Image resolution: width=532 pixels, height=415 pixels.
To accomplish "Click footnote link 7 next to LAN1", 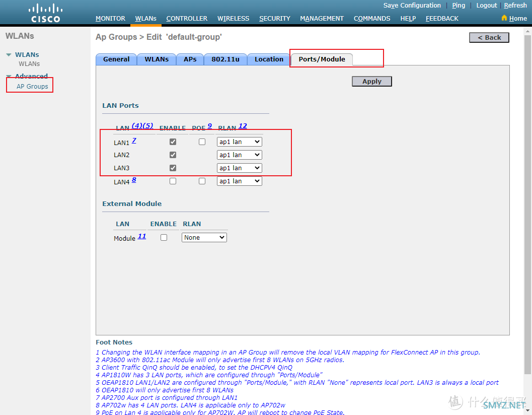I will click(x=134, y=141).
